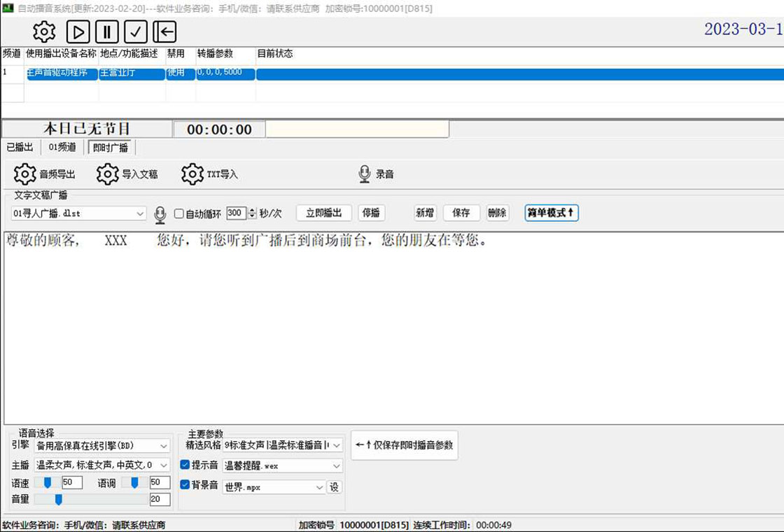Open the 温馨提醒.wex prompt sound dropdown

[x=283, y=466]
